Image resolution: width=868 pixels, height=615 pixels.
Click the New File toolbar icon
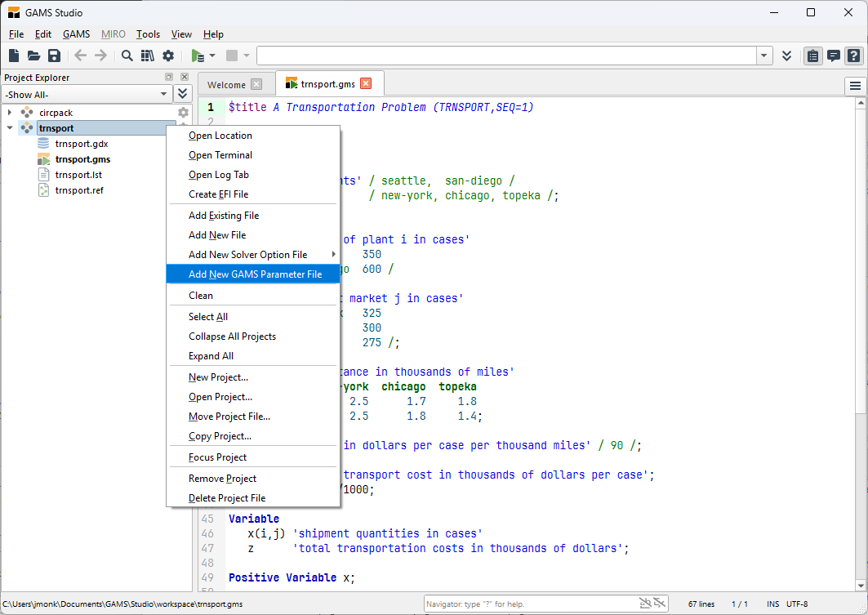coord(14,56)
